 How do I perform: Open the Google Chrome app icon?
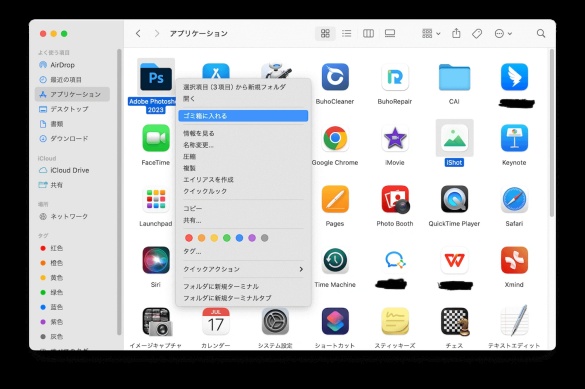(x=335, y=138)
